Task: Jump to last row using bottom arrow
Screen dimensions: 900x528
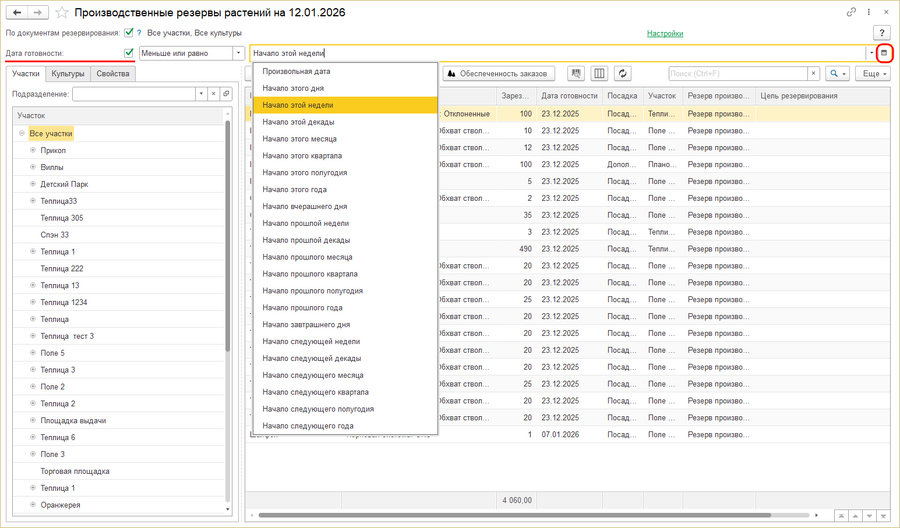Action: tap(883, 515)
